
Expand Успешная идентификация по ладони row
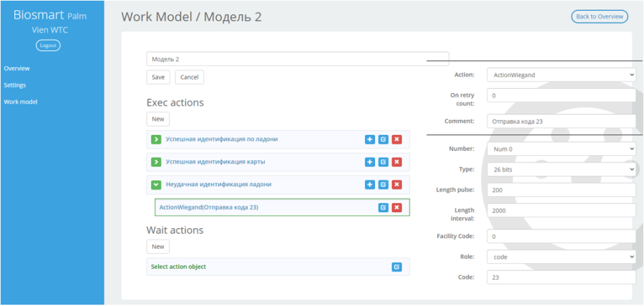[156, 139]
